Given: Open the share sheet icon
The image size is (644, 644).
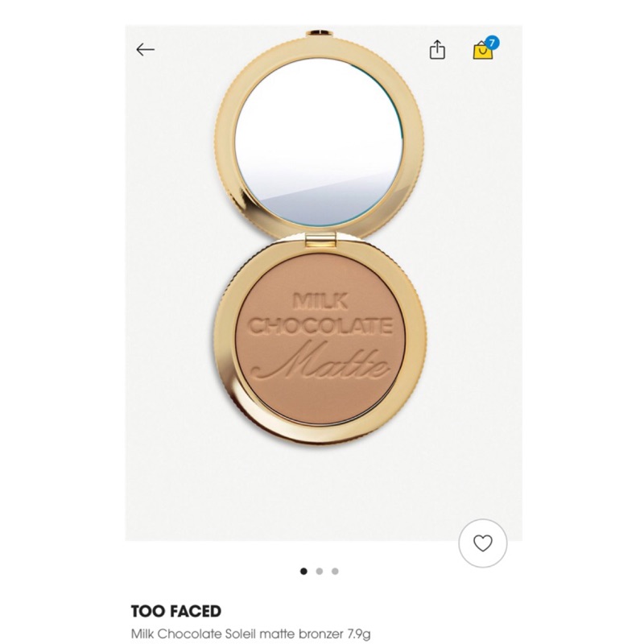Looking at the screenshot, I should pyautogui.click(x=437, y=50).
